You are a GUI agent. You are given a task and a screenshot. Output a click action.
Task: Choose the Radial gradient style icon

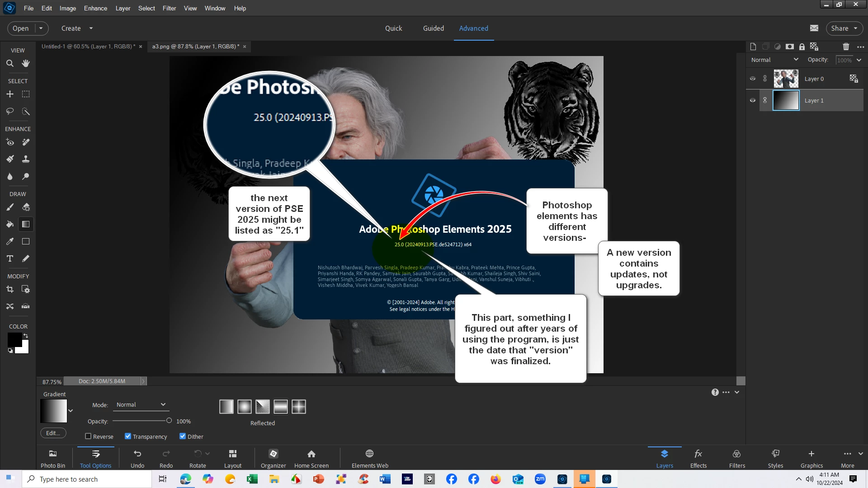coord(245,407)
